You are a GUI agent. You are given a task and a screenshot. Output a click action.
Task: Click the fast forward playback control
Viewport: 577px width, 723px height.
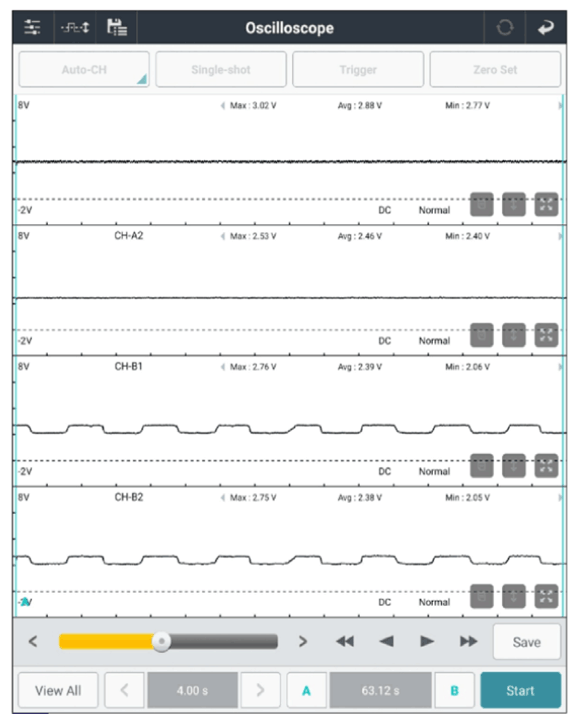coord(468,641)
